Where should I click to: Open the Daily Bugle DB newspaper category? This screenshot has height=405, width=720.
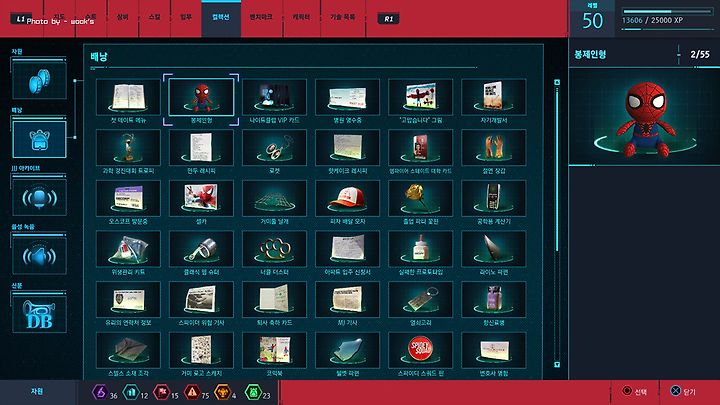click(39, 315)
